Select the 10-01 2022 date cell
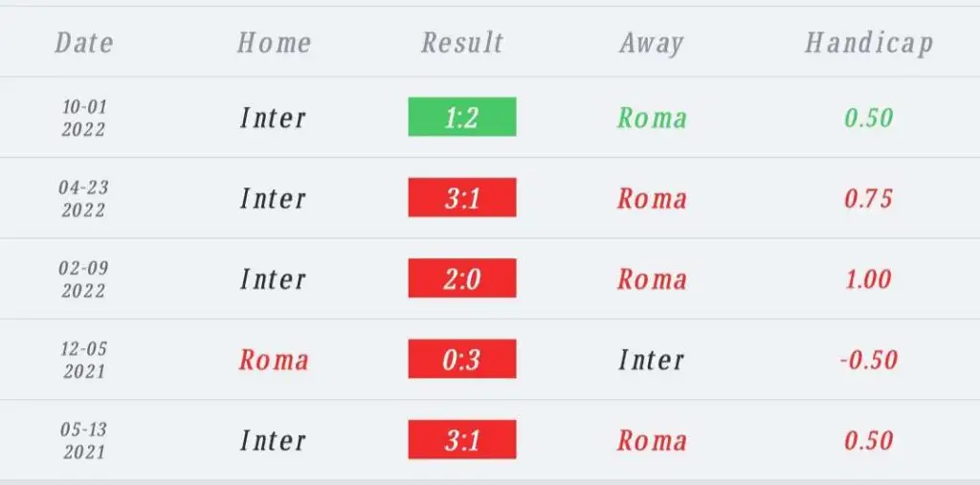The width and height of the screenshot is (980, 485). (84, 118)
